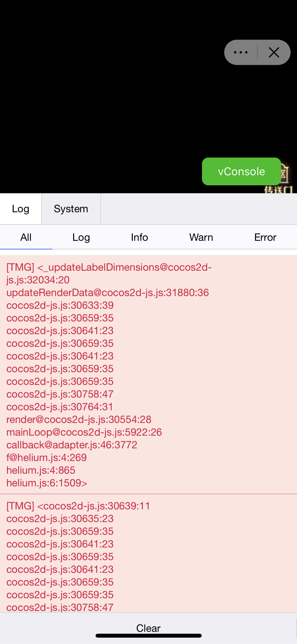Click the mainLoop@cocos2d-js.js:5922:26 line
Image resolution: width=297 pixels, height=644 pixels.
pyautogui.click(x=84, y=432)
